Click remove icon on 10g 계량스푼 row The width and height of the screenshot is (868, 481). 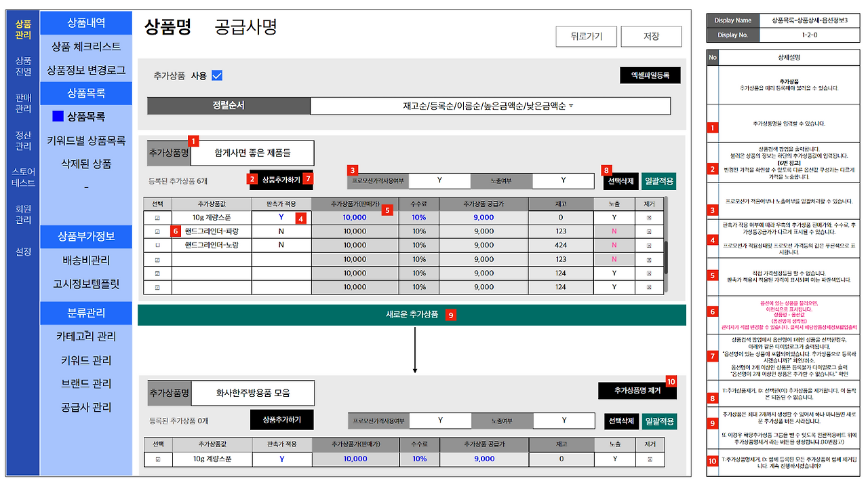tap(650, 218)
